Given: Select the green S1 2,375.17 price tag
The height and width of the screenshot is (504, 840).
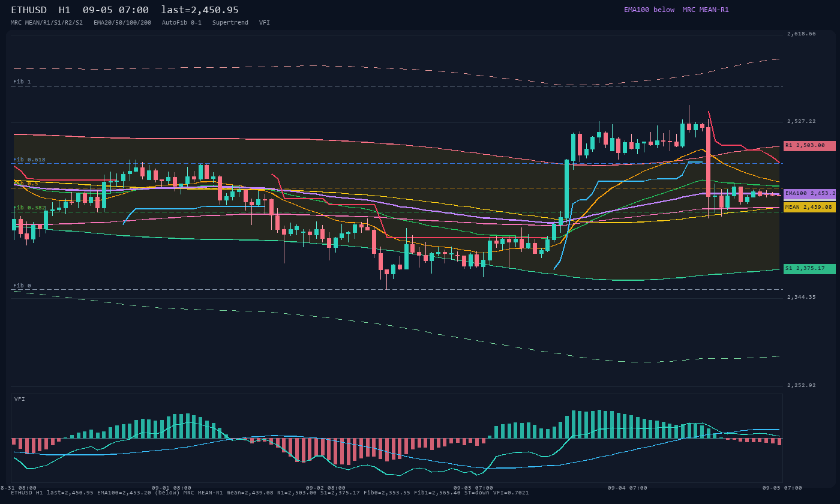Looking at the screenshot, I should click(809, 269).
